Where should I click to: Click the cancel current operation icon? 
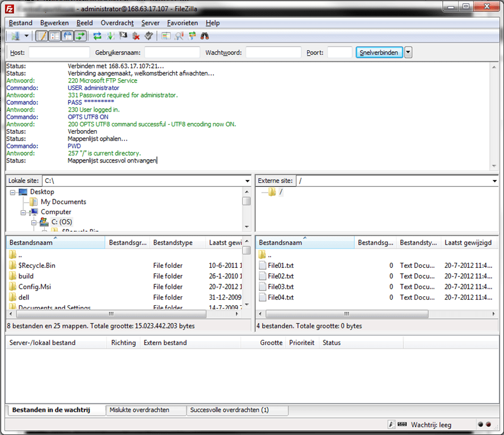pos(123,36)
